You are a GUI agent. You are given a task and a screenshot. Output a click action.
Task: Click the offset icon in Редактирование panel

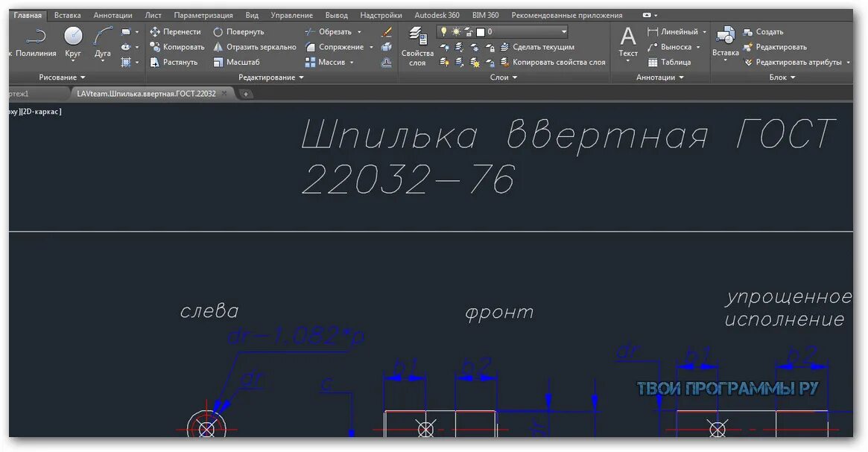pos(387,62)
